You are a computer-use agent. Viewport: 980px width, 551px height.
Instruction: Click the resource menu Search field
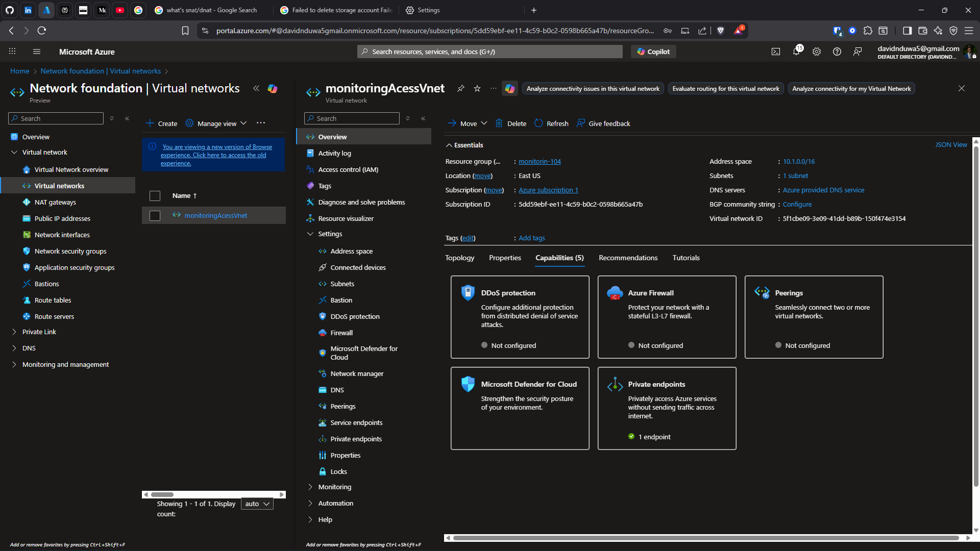click(x=352, y=118)
